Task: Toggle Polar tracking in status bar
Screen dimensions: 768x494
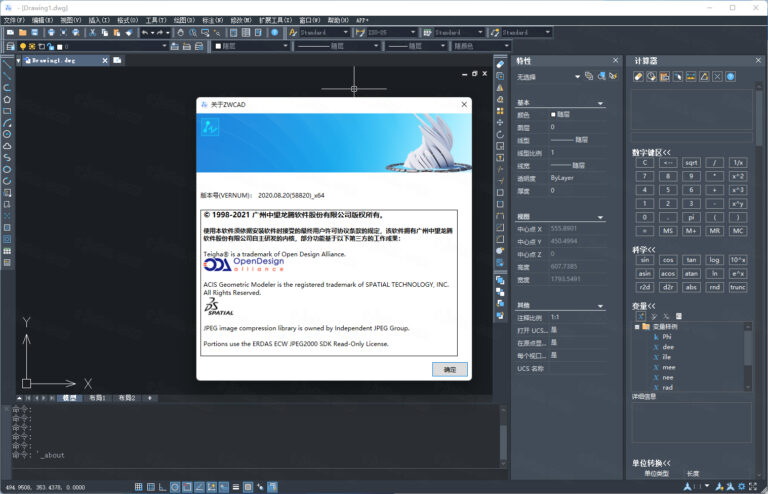Action: point(175,487)
